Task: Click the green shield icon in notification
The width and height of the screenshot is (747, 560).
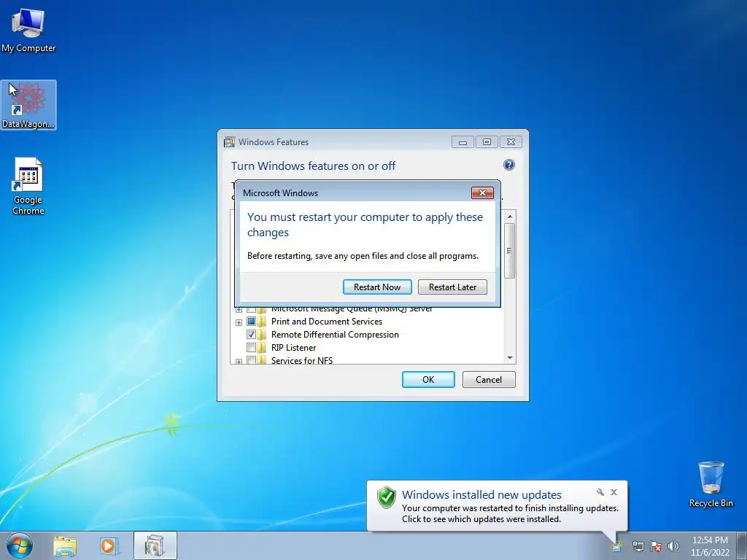Action: coord(387,497)
